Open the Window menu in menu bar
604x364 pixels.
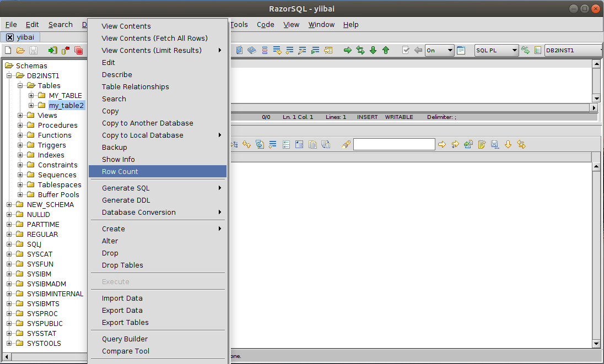click(x=321, y=24)
